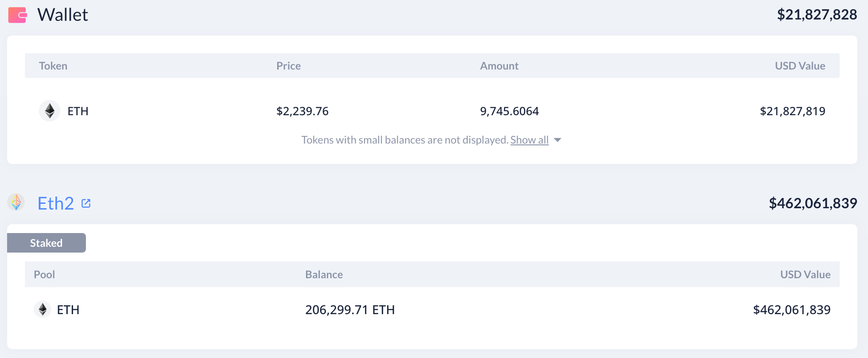Click the pink Wallet icon
Image resolution: width=868 pixels, height=358 pixels.
[18, 15]
